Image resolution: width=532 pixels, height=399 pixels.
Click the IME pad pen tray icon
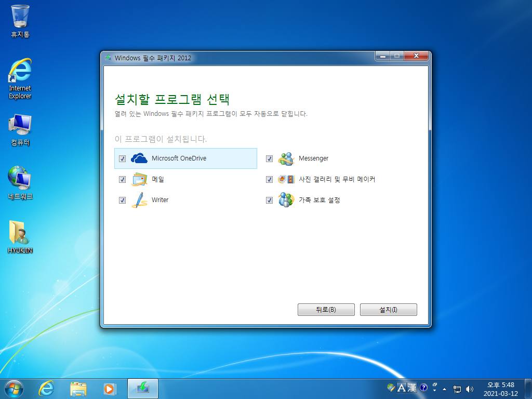click(391, 388)
